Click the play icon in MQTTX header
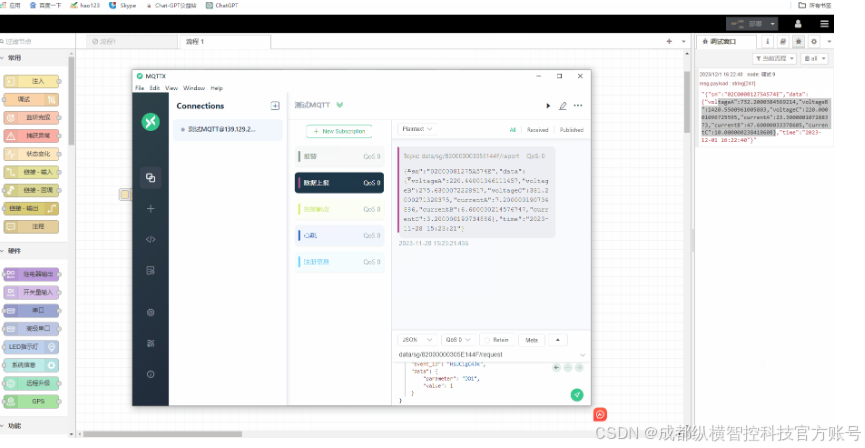Screen dimensions: 865x448 [548, 106]
